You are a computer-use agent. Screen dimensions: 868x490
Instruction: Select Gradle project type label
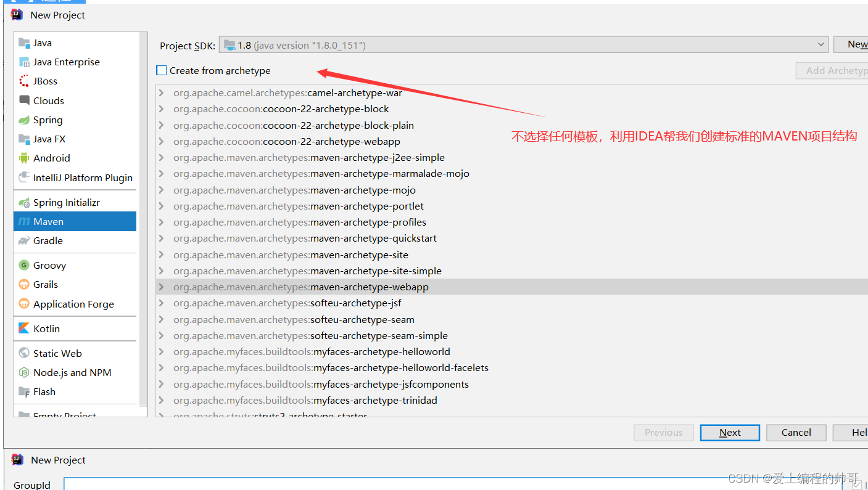48,240
